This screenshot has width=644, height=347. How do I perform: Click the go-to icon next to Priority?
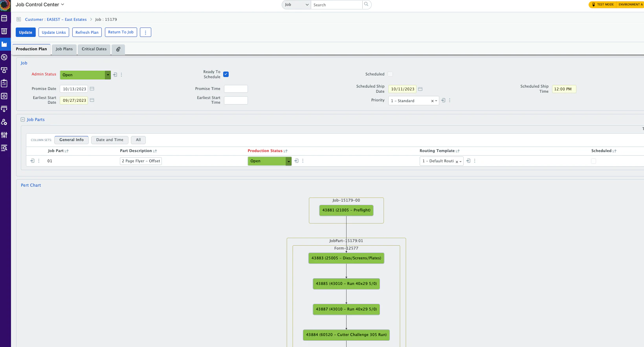(443, 101)
